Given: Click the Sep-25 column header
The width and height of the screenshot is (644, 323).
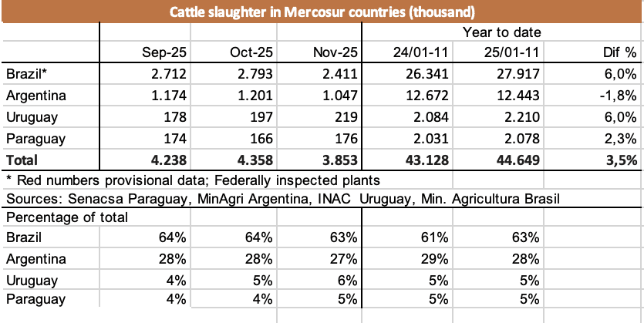Looking at the screenshot, I should click(x=164, y=52).
